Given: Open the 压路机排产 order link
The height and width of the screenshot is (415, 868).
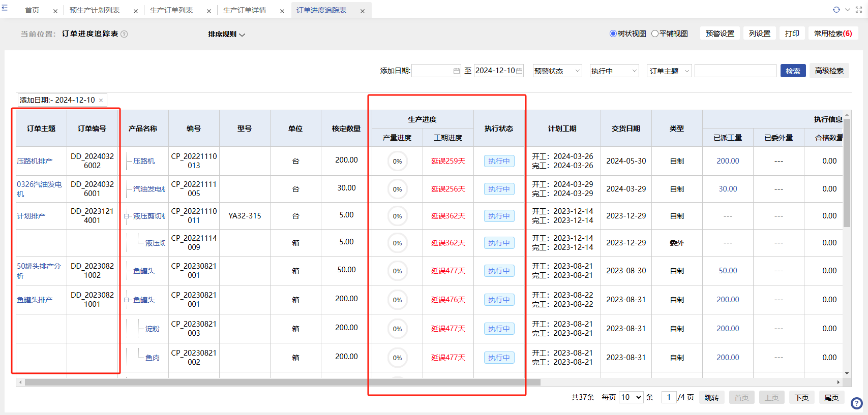Looking at the screenshot, I should coord(35,161).
